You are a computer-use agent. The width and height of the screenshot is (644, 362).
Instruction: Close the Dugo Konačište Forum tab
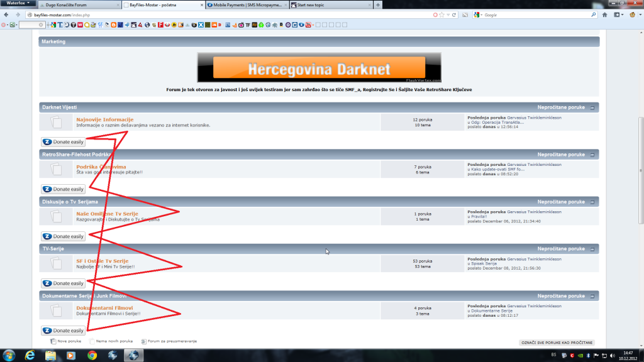[x=118, y=5]
